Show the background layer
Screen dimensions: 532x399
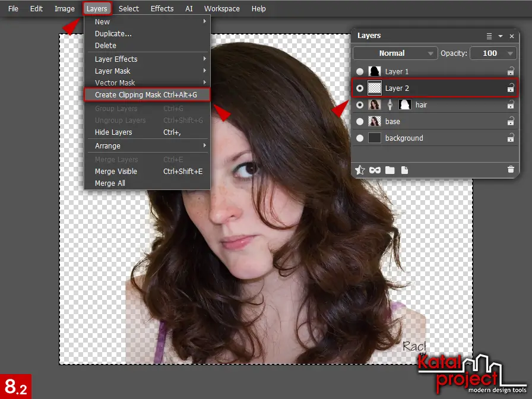[x=360, y=138]
